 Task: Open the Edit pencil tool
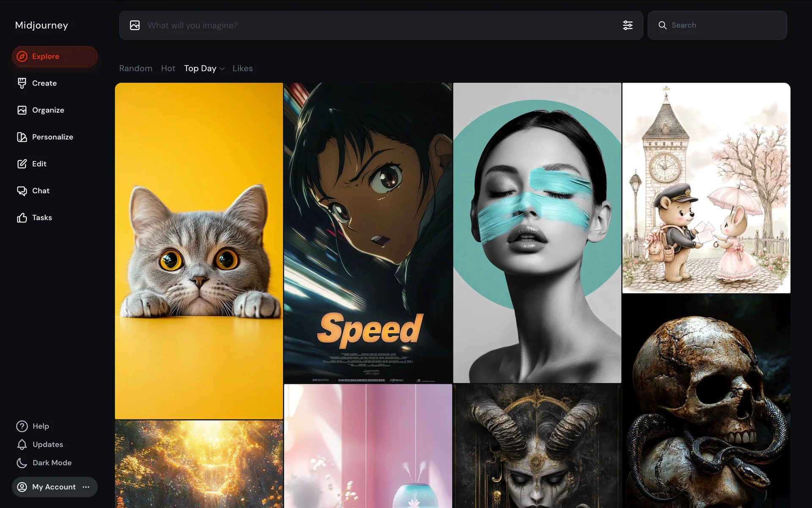coord(22,164)
